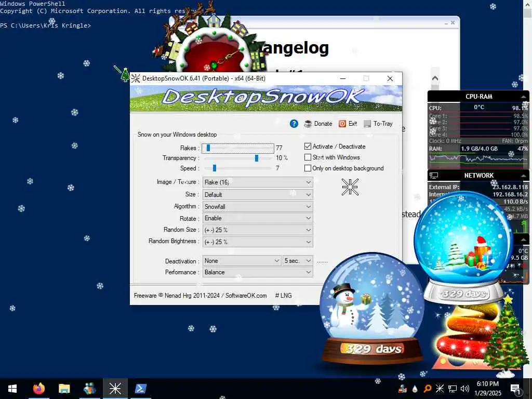Viewport: 532px width, 399px height.
Task: Click the To-Tray button label
Action: coord(383,124)
